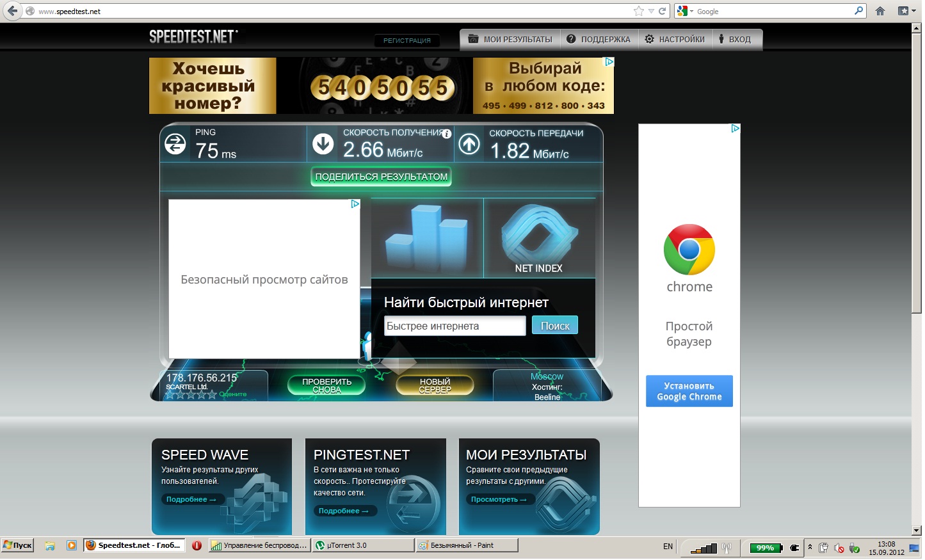925x560 pixels.
Task: Click the EN language indicator
Action: [x=668, y=547]
